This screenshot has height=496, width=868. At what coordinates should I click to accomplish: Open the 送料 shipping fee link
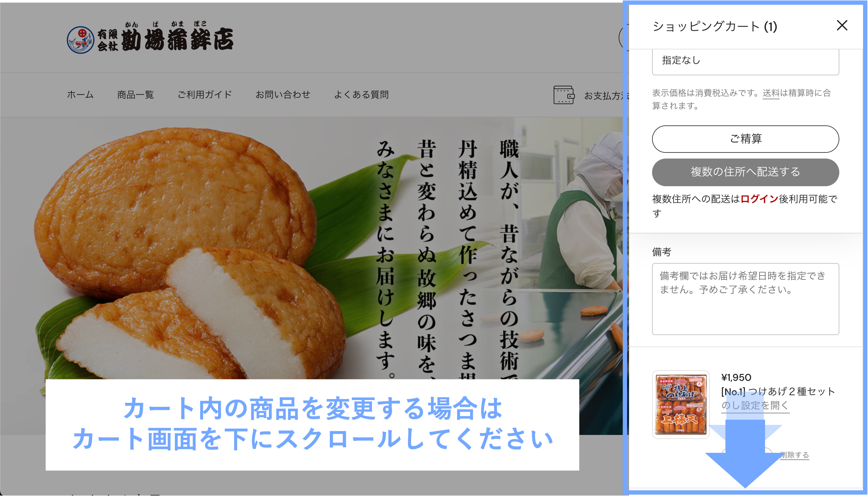pos(771,93)
